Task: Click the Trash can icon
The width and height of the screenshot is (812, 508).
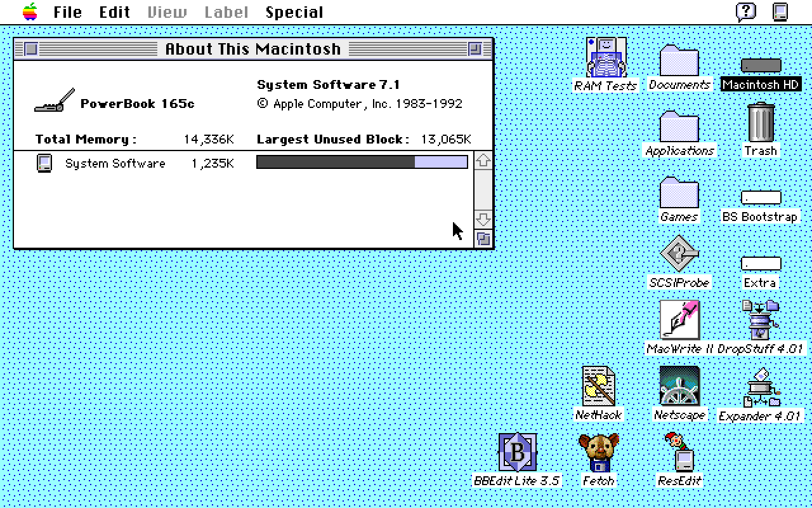Action: (761, 122)
